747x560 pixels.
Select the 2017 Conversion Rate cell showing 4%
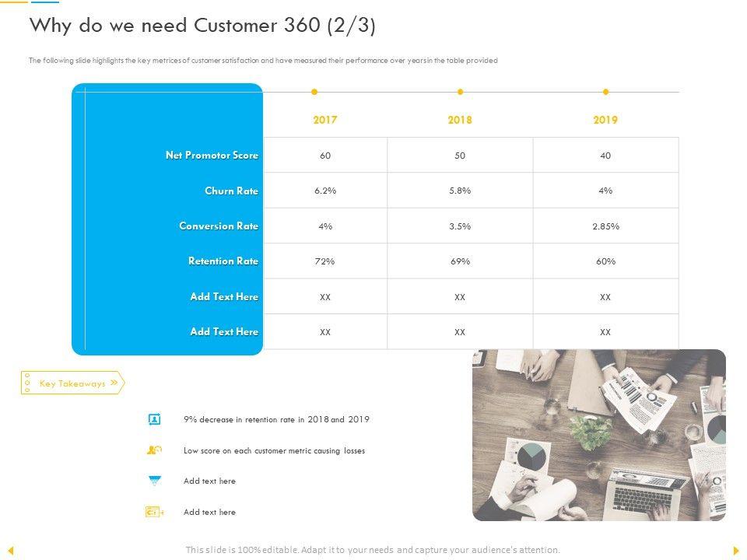(x=325, y=226)
